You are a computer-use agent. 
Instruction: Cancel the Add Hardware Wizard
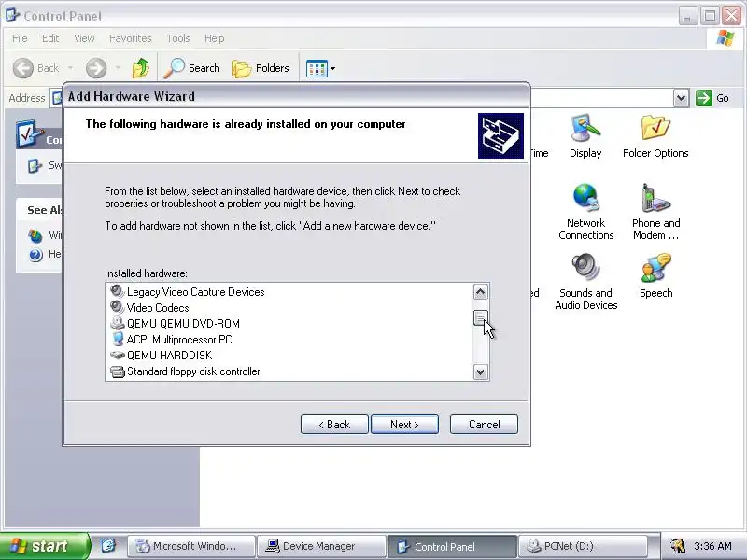click(484, 425)
